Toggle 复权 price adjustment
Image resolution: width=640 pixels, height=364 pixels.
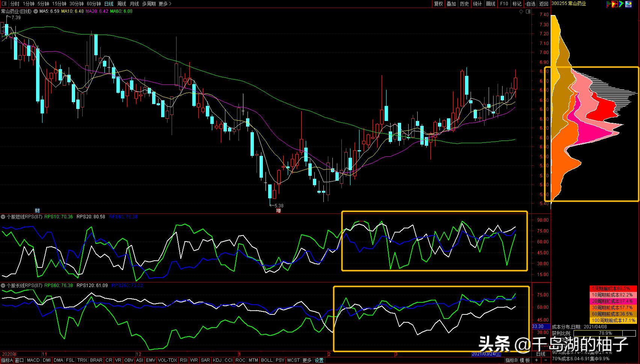coord(438,4)
